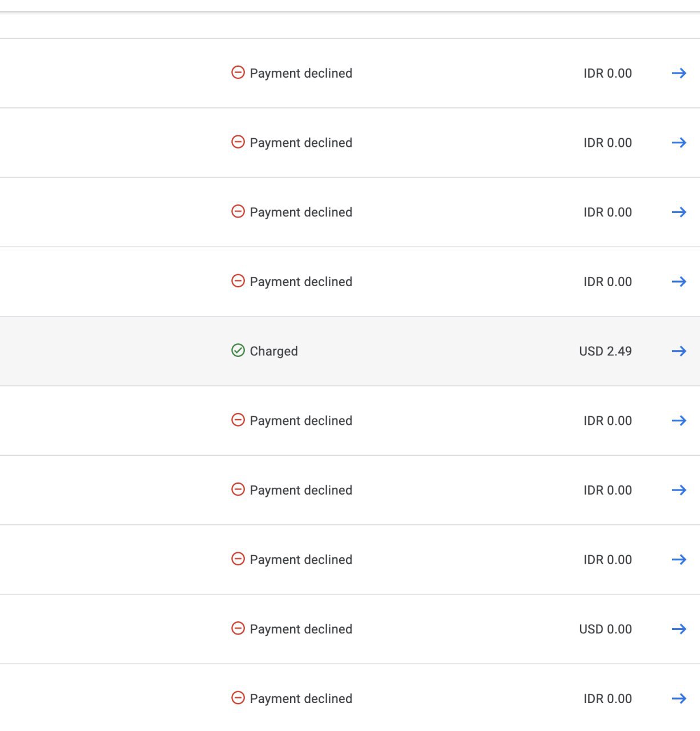Click red declined icon in the bottommost transaction row
Image resolution: width=700 pixels, height=731 pixels.
point(238,698)
